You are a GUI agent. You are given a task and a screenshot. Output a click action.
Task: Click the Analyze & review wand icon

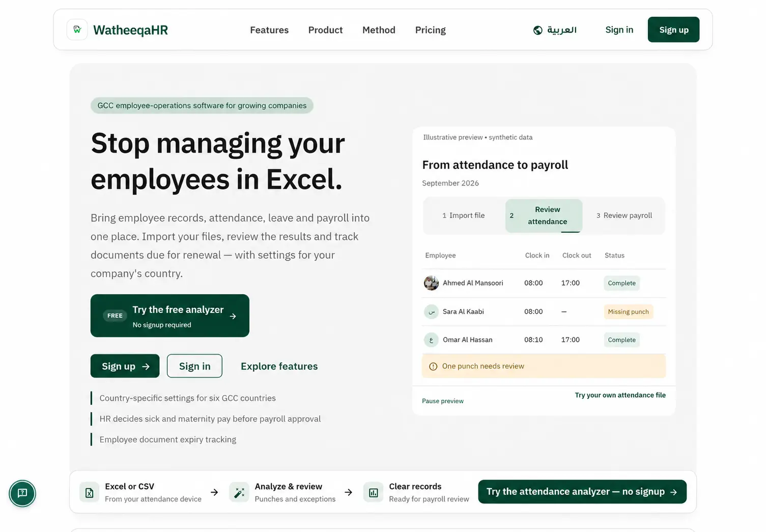click(239, 493)
